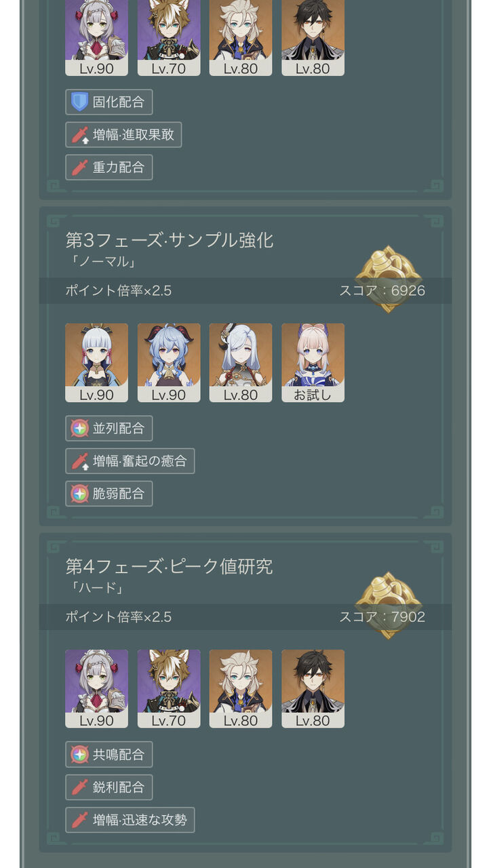491x868 pixels.
Task: Click the sword icon beside 鋭利配合
Action: 80,787
